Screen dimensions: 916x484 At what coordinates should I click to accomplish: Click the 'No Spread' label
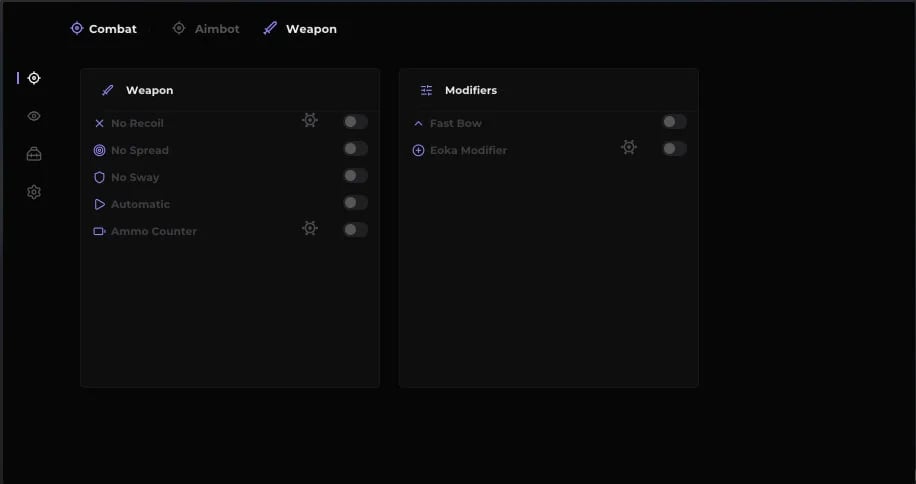tap(140, 150)
